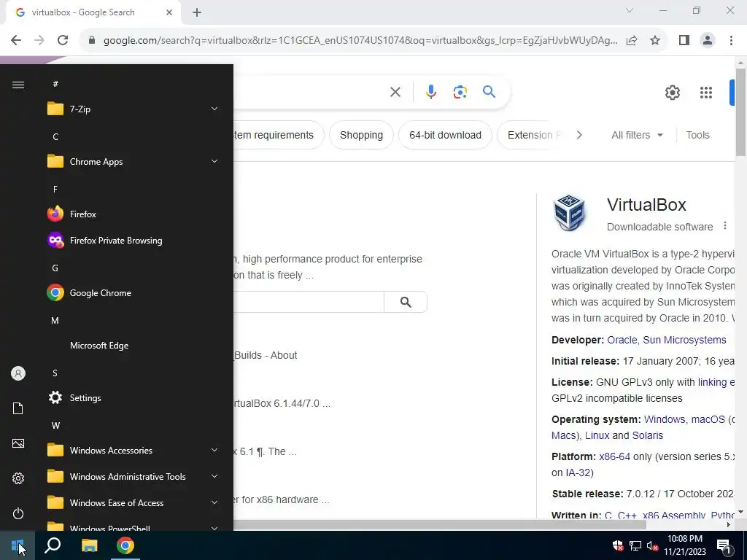Open the Solaris link

point(648,435)
